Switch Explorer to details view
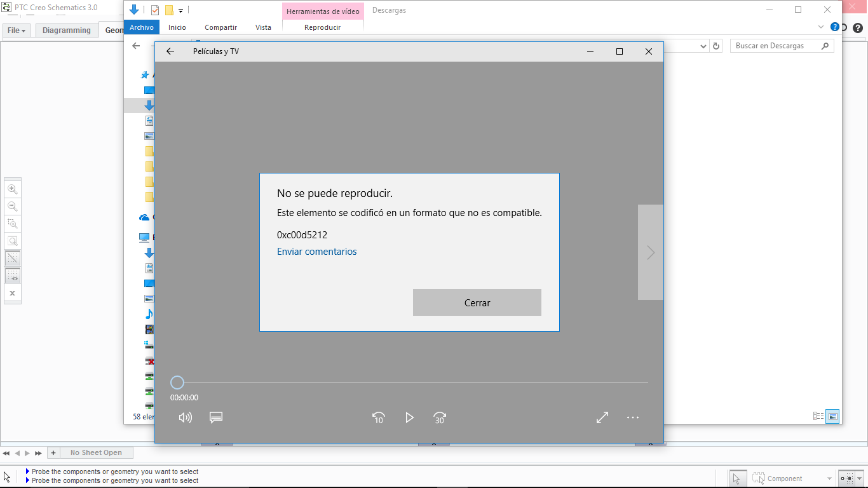868x488 pixels. (818, 416)
